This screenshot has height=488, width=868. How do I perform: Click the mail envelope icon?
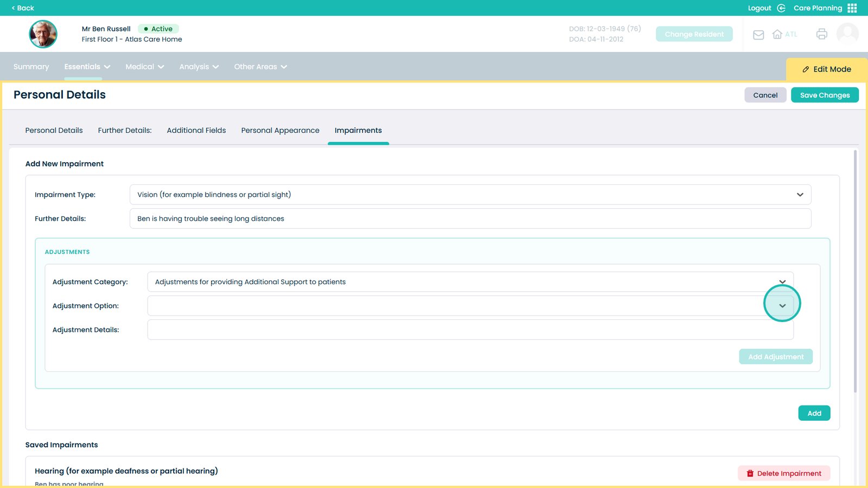758,35
